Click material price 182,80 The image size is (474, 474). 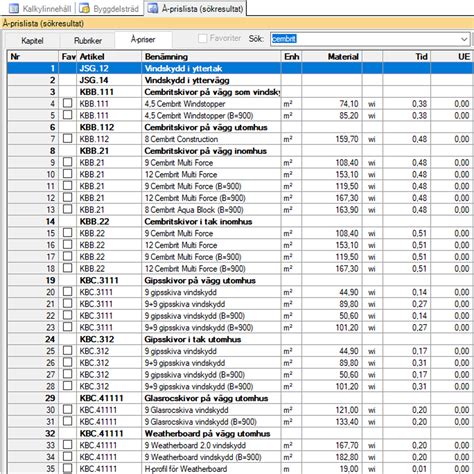coord(347,457)
